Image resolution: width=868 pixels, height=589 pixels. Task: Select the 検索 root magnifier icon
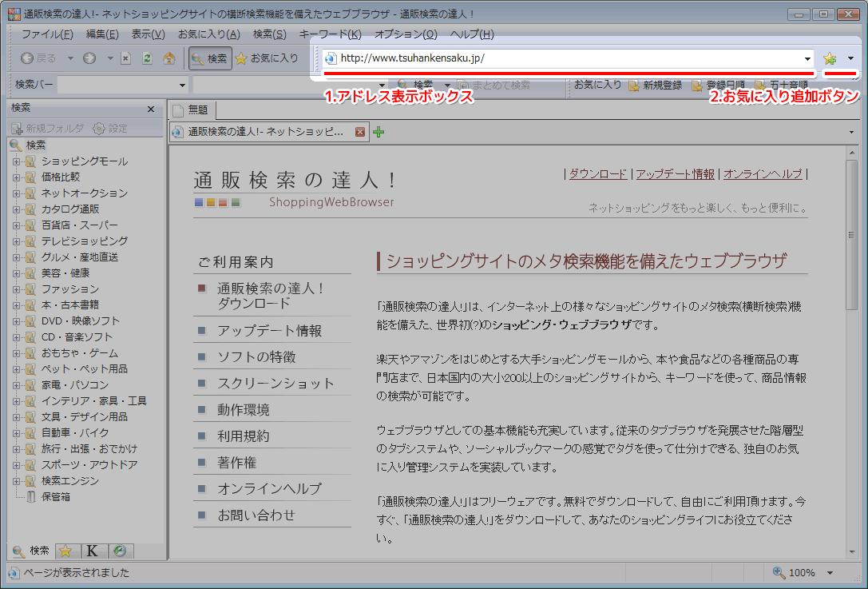16,145
